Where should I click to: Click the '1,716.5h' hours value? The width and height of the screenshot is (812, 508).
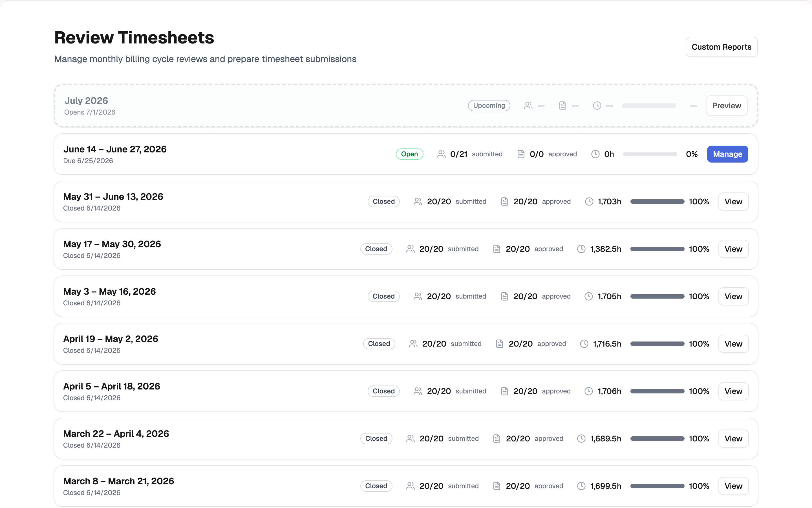click(x=607, y=344)
